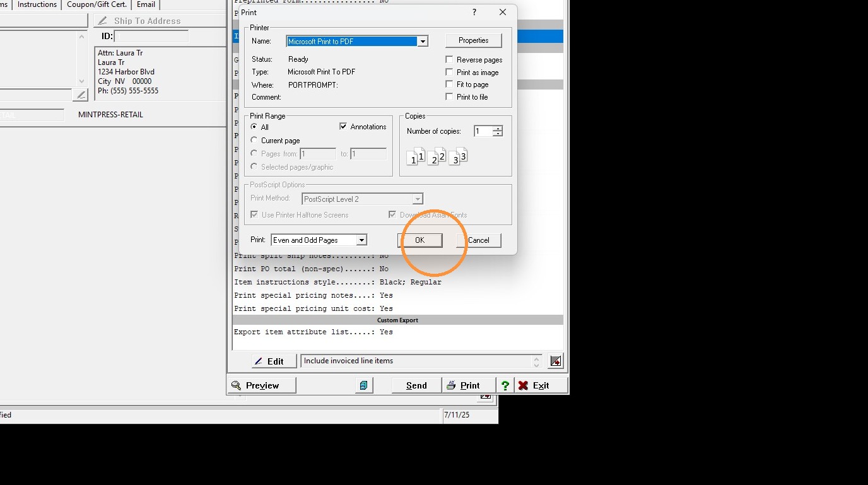Open the printer Name dropdown

click(x=423, y=42)
